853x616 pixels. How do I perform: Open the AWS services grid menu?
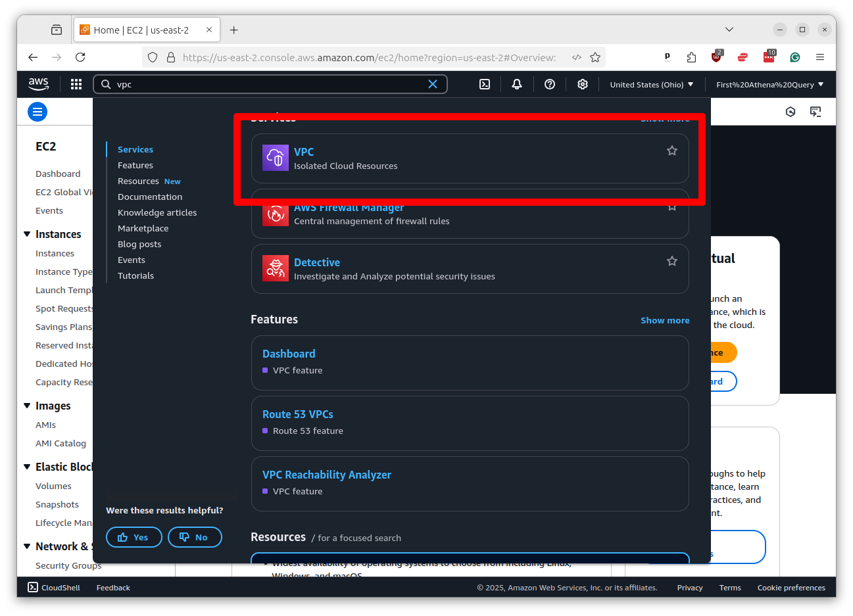[76, 84]
